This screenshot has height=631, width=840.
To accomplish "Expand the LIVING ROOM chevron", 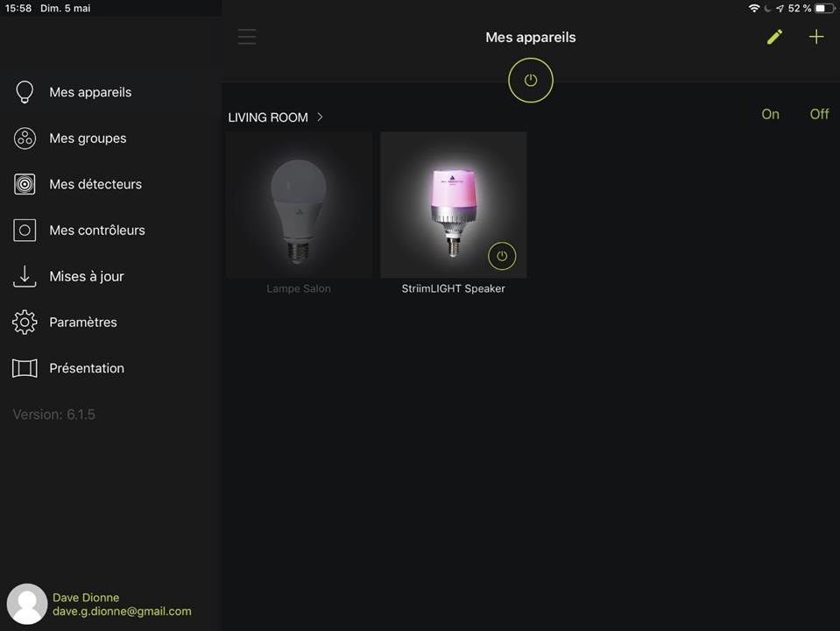I will pos(320,117).
